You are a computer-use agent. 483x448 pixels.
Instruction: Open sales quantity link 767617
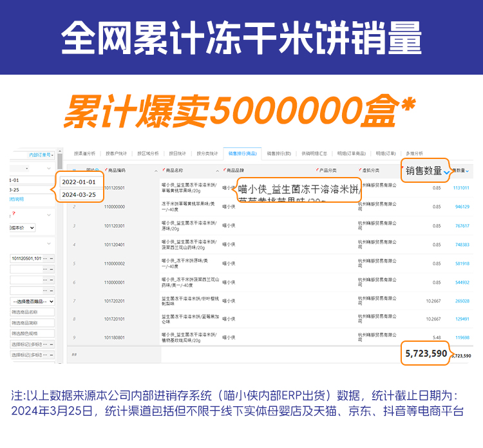[x=462, y=226]
